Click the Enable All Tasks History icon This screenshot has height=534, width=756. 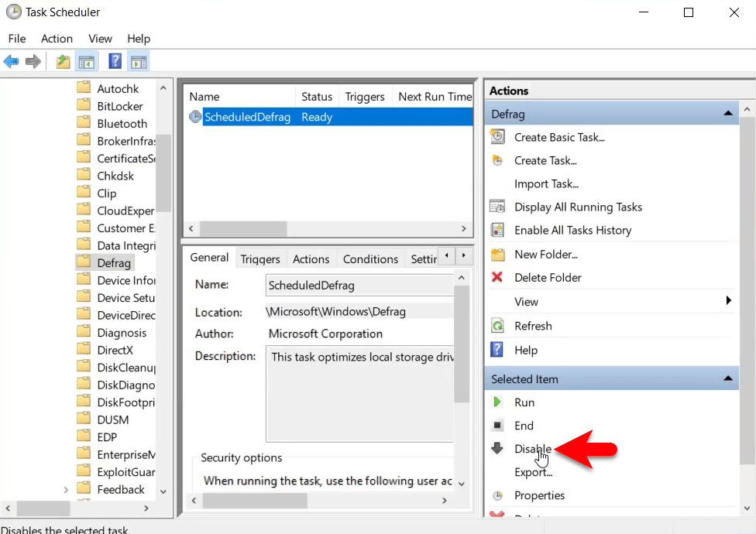(497, 230)
